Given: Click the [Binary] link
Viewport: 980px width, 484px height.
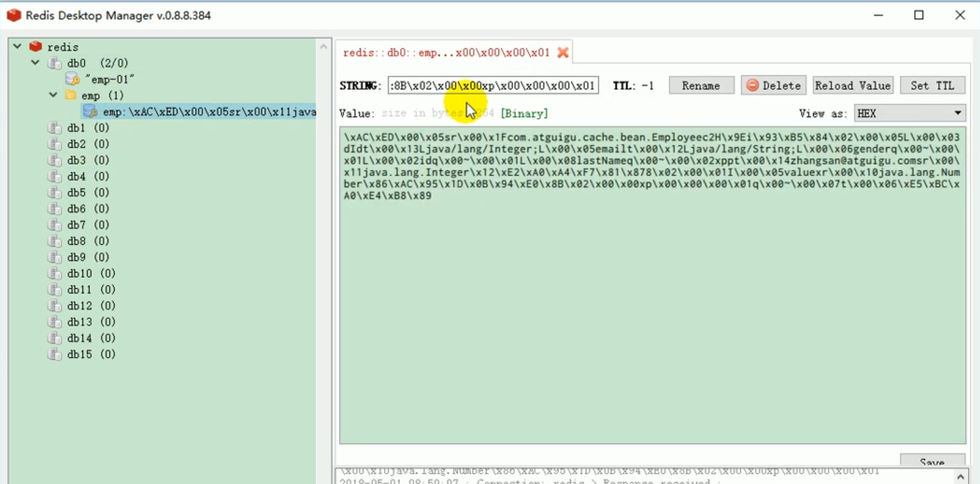Looking at the screenshot, I should point(524,113).
